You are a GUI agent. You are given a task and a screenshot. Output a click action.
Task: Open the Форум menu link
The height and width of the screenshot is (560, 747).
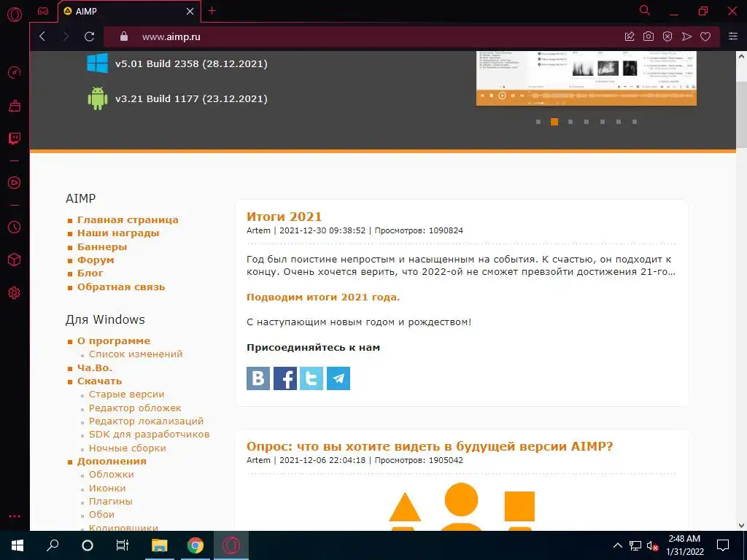coord(96,260)
